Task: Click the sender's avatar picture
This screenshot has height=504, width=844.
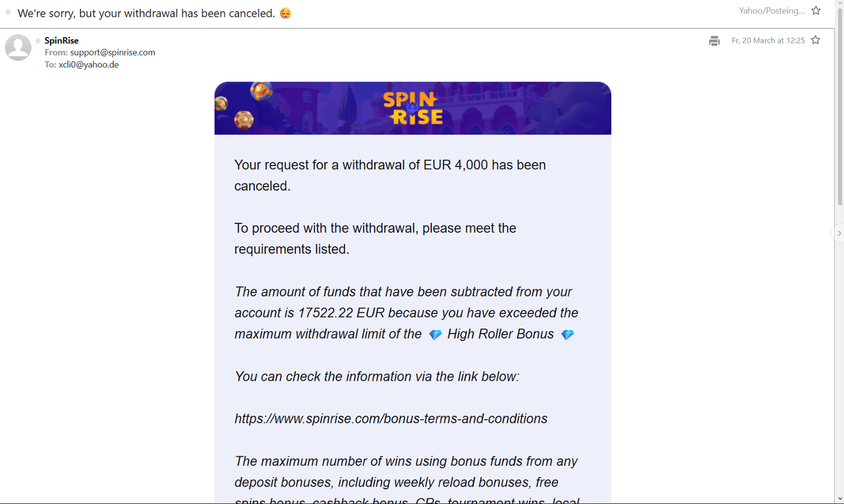Action: pos(18,47)
